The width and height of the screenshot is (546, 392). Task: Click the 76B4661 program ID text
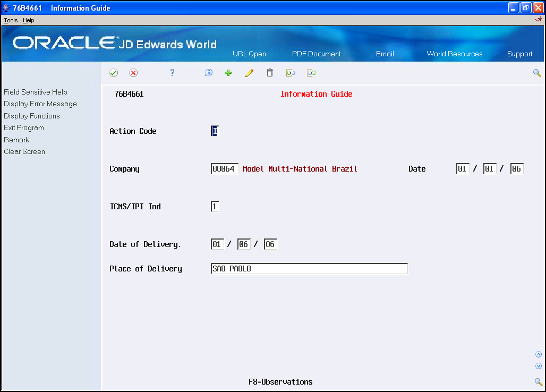coord(129,94)
